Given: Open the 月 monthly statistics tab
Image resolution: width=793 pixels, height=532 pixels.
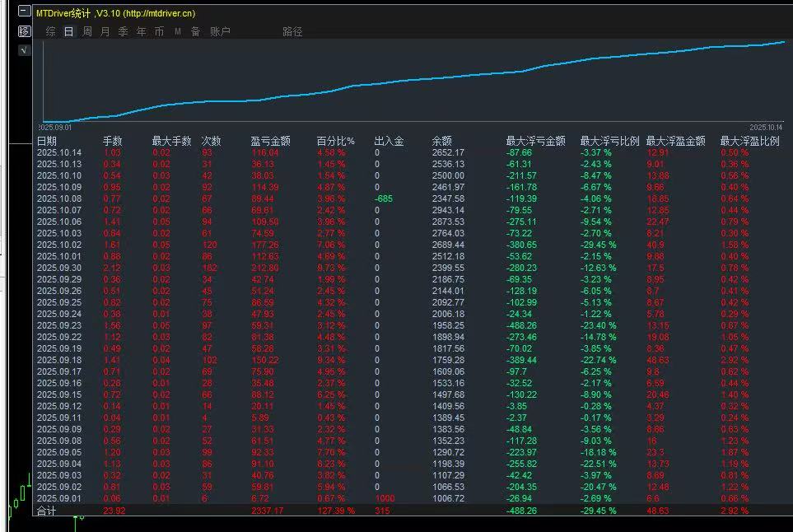Looking at the screenshot, I should (x=105, y=31).
